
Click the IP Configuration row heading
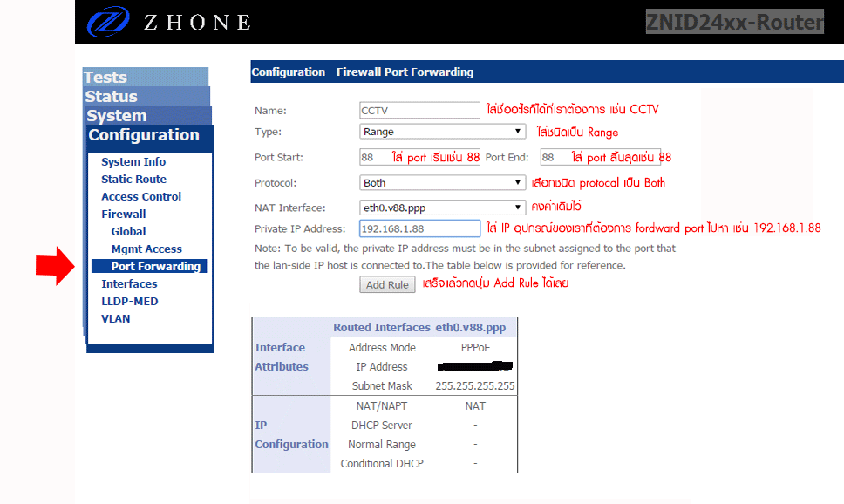(x=291, y=434)
